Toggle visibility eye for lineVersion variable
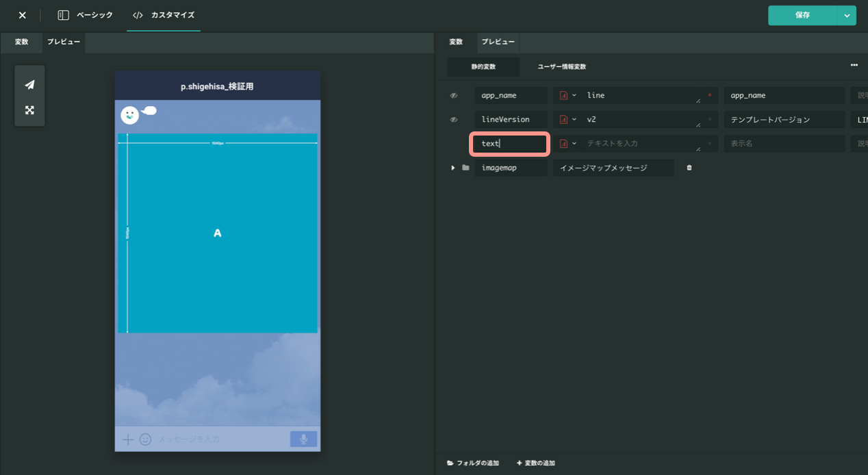Viewport: 868px width, 475px height. (453, 120)
